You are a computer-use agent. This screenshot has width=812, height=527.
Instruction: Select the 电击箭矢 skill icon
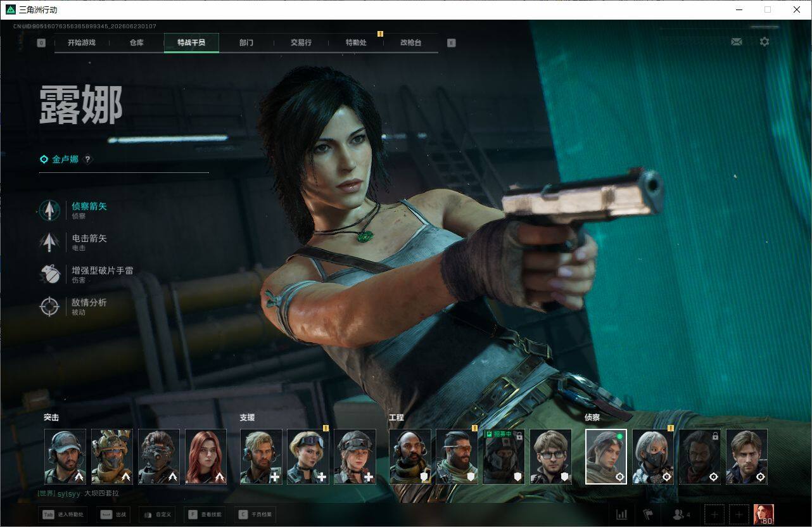pos(49,242)
